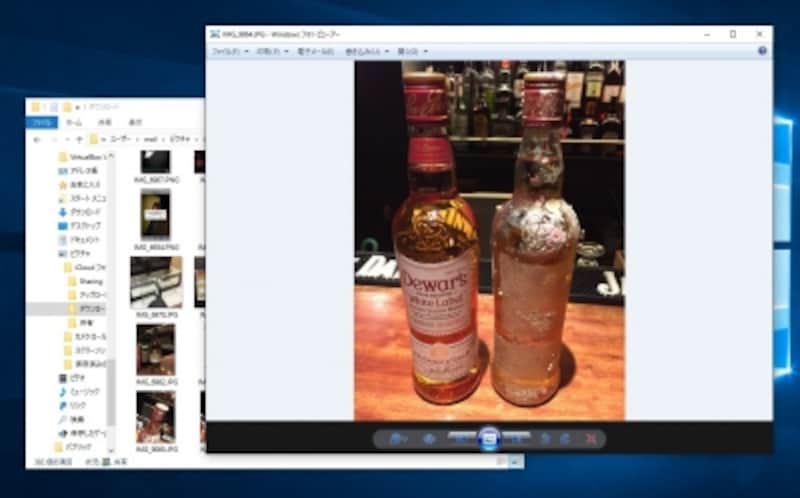Click the Explorer forward arrow
Image resolution: width=800 pixels, height=498 pixels.
(54, 139)
